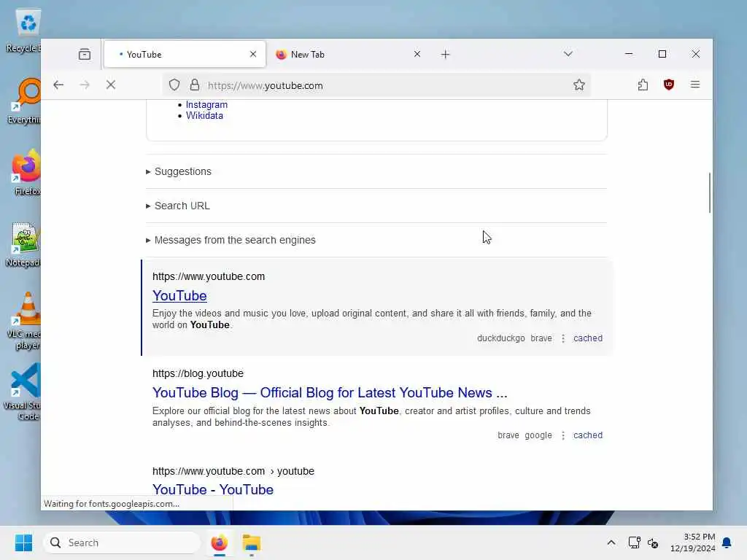747x560 pixels.
Task: List all tabs dropdown arrow
Action: 568,54
